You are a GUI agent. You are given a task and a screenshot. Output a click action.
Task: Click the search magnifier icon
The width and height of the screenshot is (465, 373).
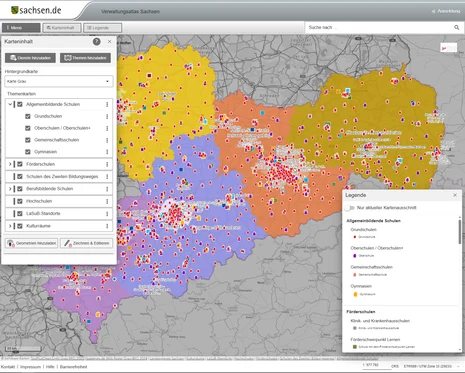pos(457,27)
